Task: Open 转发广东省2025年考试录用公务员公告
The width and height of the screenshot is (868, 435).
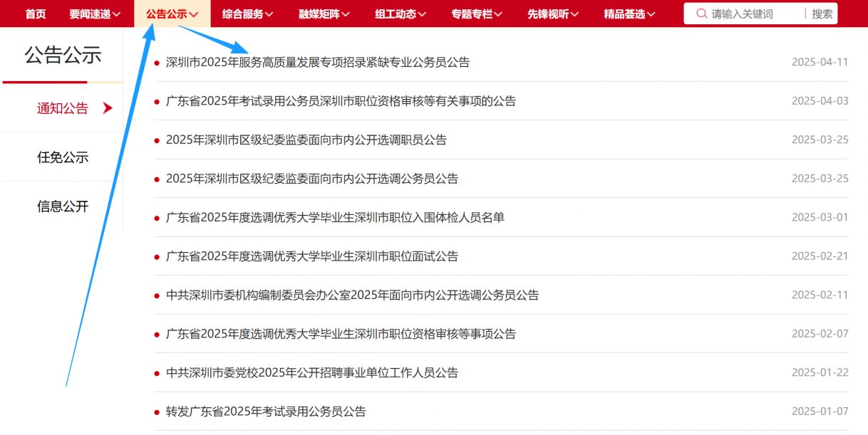Action: (266, 412)
